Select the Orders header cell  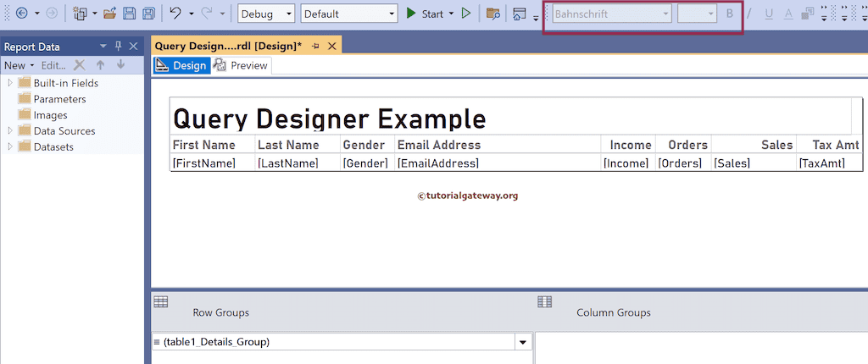[684, 145]
